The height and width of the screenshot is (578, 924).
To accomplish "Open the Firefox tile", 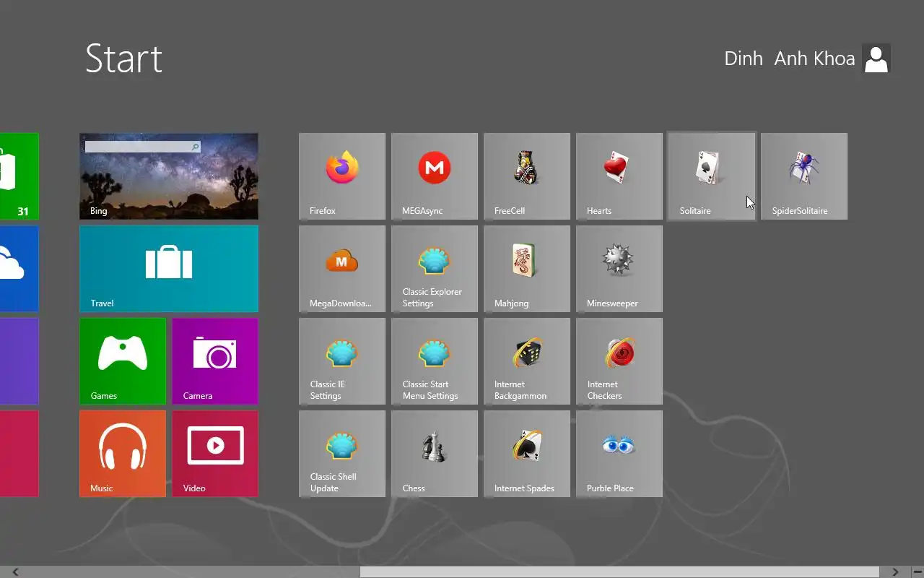I will coord(342,176).
